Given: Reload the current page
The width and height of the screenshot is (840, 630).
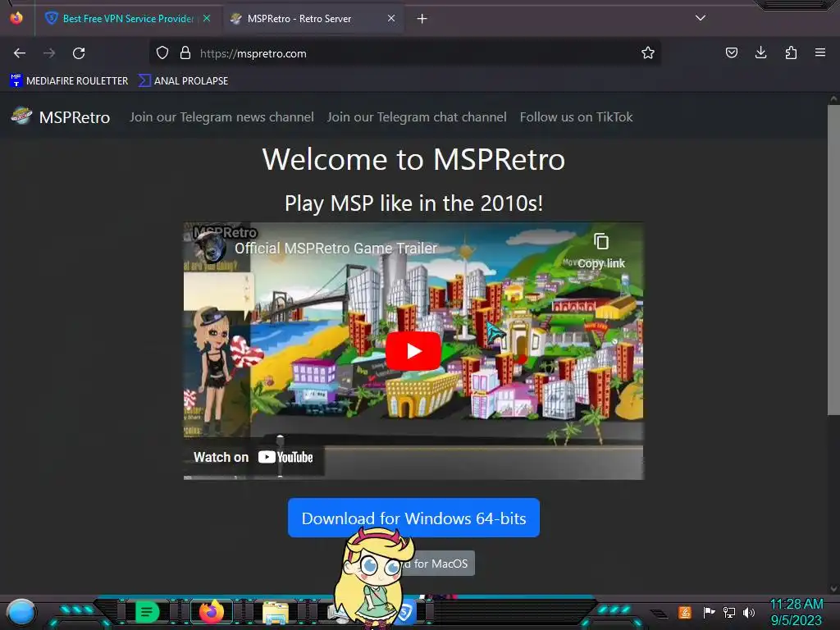Looking at the screenshot, I should tap(79, 53).
